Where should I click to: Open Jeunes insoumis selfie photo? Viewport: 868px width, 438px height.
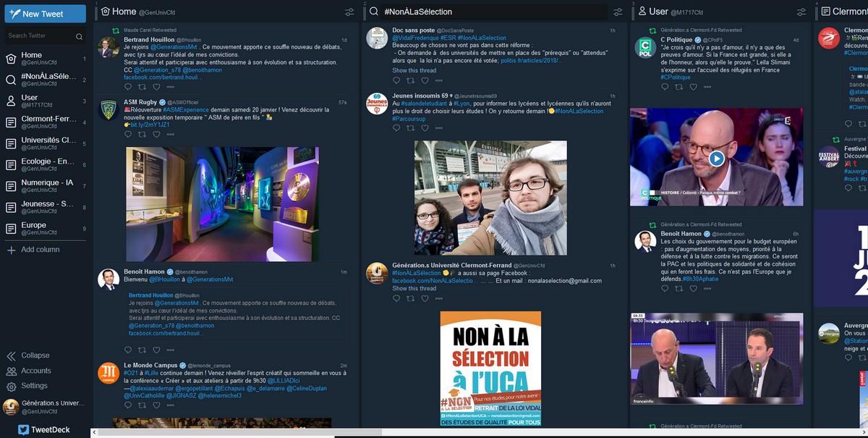[x=490, y=198]
